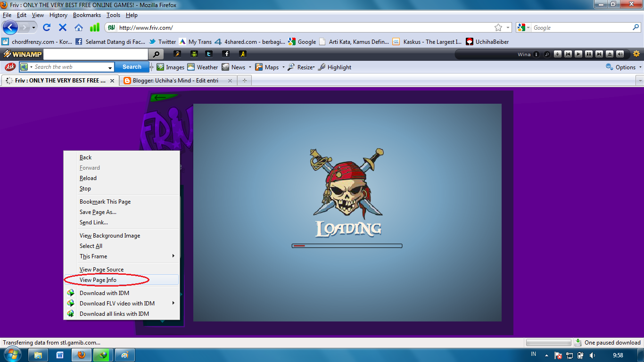Open the History menu
The image size is (644, 362).
[x=58, y=15]
